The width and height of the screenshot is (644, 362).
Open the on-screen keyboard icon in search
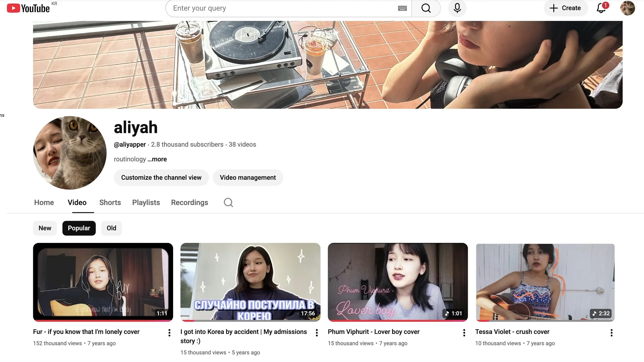click(x=402, y=9)
